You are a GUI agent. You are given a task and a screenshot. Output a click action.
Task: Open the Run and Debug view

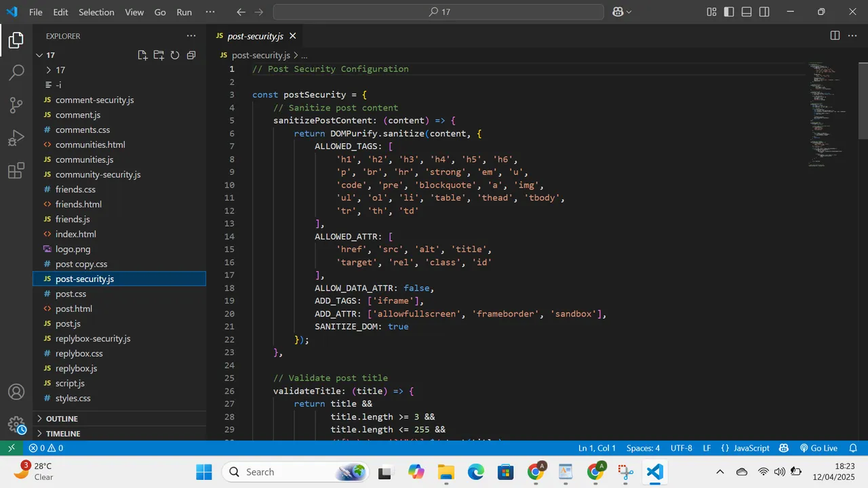point(16,138)
